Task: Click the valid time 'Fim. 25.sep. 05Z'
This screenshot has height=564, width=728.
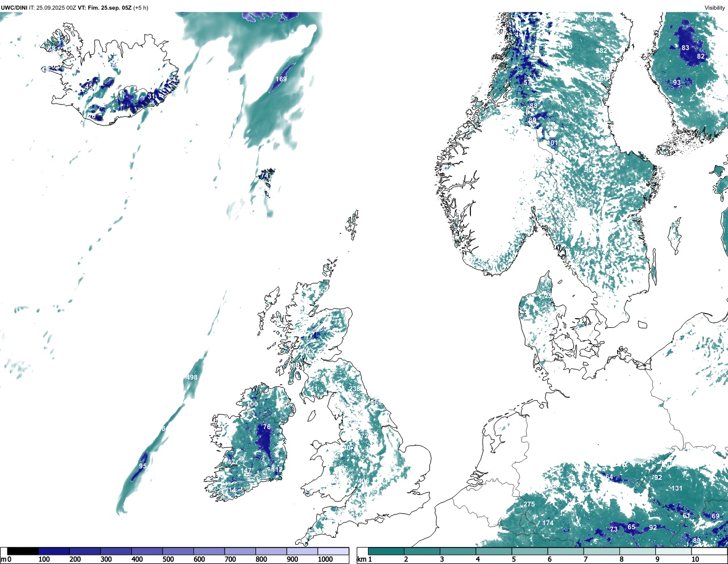Action: [x=109, y=7]
